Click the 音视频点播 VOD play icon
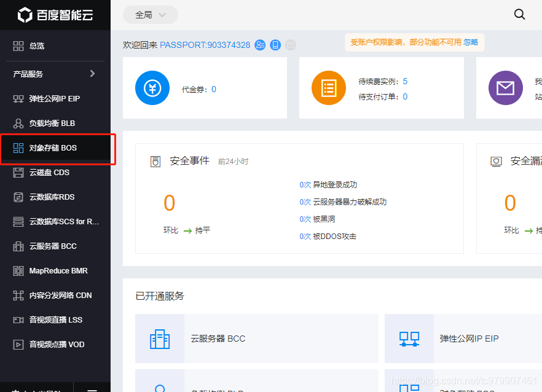The height and width of the screenshot is (392, 542). 18,344
